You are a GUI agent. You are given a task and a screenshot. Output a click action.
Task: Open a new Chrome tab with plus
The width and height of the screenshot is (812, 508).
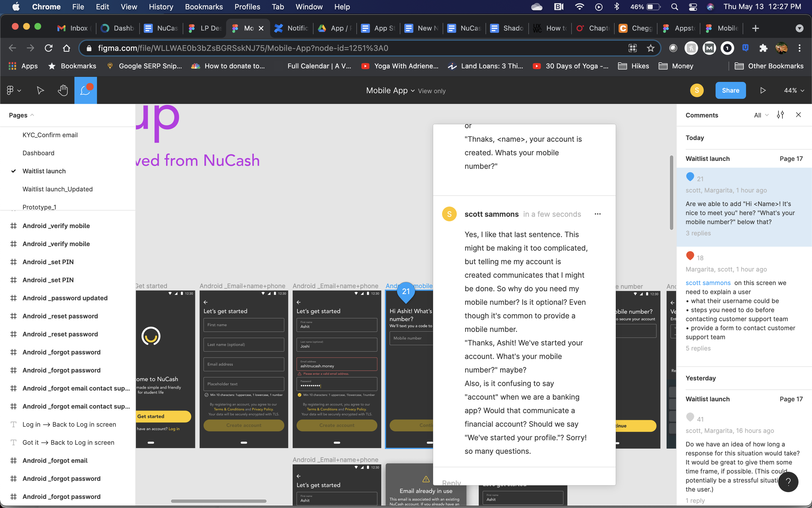(755, 28)
